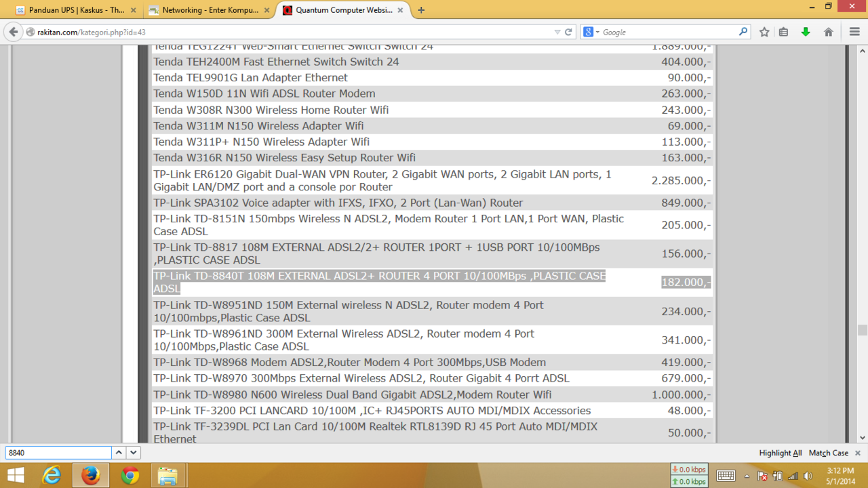Click the page vertical scrollbar thumb

[862, 330]
